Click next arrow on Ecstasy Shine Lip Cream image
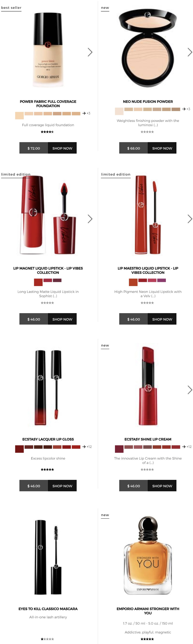 [x=190, y=390]
